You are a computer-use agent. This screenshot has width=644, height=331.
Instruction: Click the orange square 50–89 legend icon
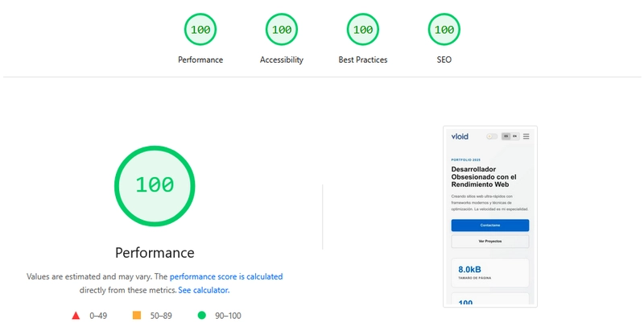[137, 315]
